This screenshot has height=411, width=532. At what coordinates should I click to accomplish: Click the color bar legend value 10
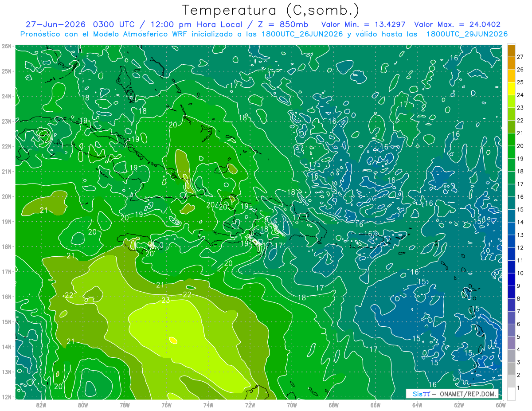point(520,273)
